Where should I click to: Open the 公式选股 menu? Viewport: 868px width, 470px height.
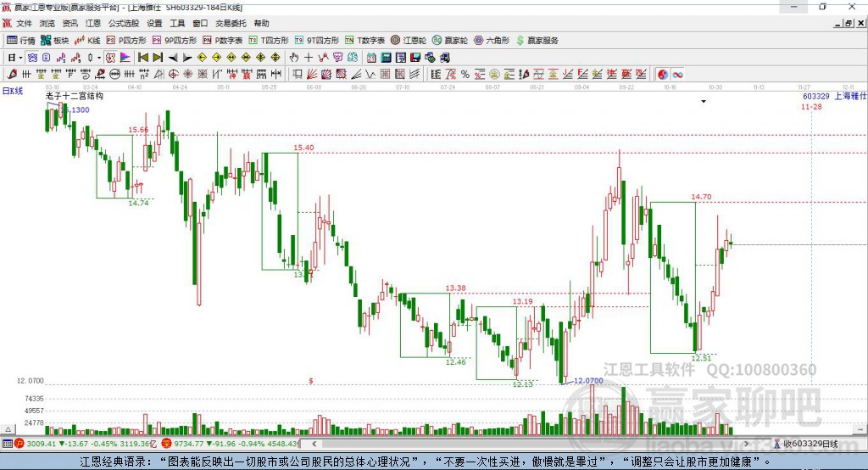click(124, 23)
